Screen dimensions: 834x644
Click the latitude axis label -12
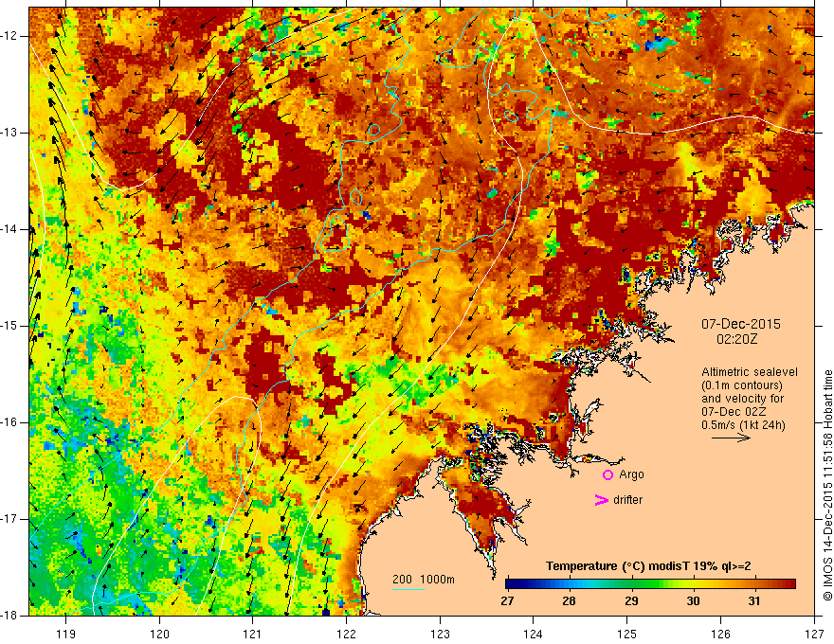tap(10, 36)
